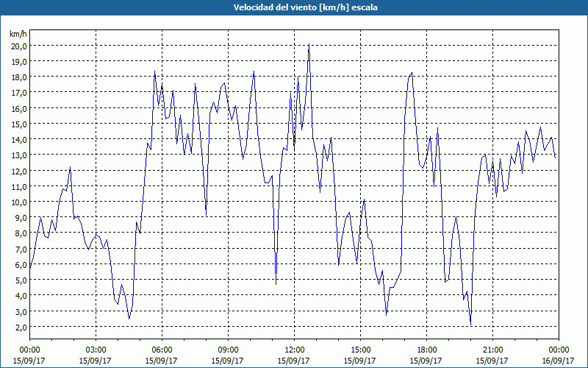Click the '15/09/17' date under 09:00
This screenshot has height=368, width=588.
click(x=228, y=361)
